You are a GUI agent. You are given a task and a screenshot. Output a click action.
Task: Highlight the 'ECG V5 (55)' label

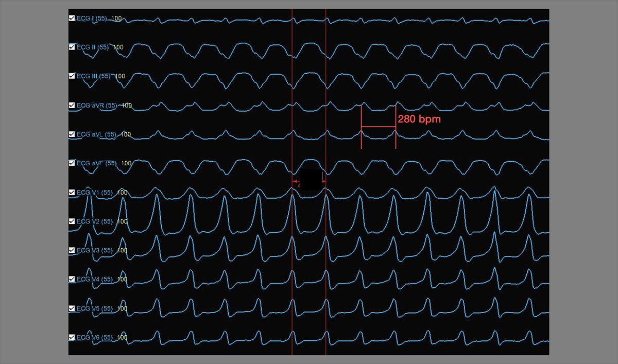click(x=95, y=308)
